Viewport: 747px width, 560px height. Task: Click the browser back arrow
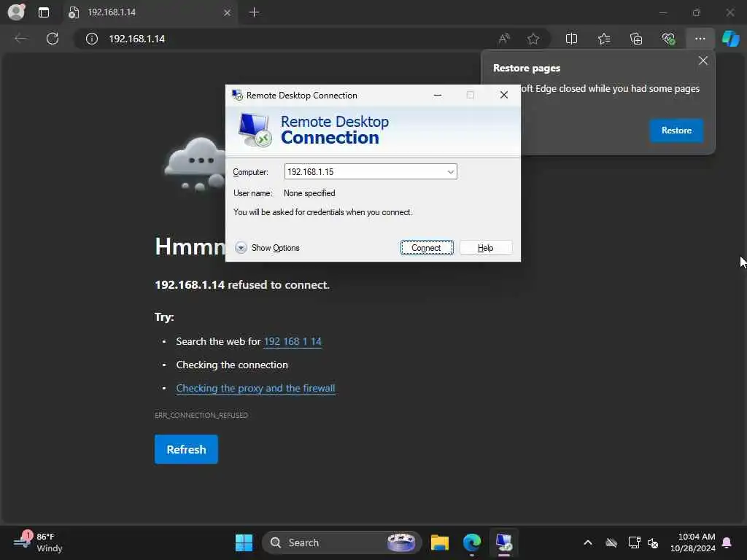tap(20, 39)
